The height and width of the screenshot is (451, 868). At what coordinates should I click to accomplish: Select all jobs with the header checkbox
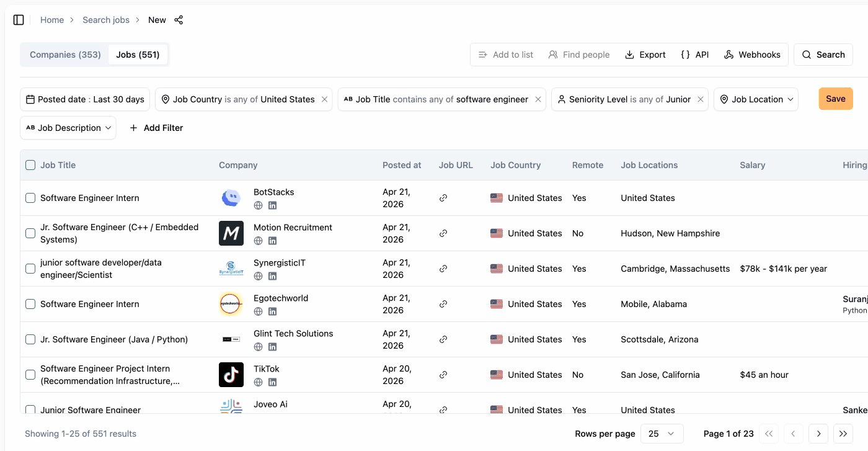[30, 165]
